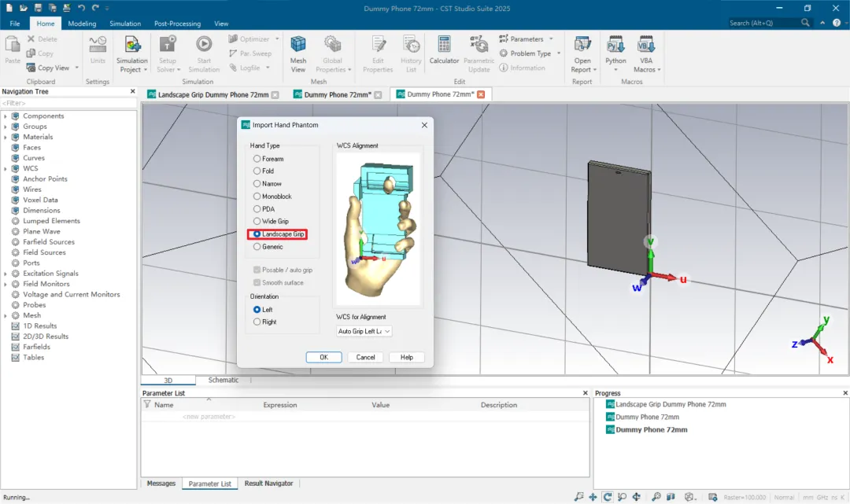Click the Search box in title bar

[763, 23]
